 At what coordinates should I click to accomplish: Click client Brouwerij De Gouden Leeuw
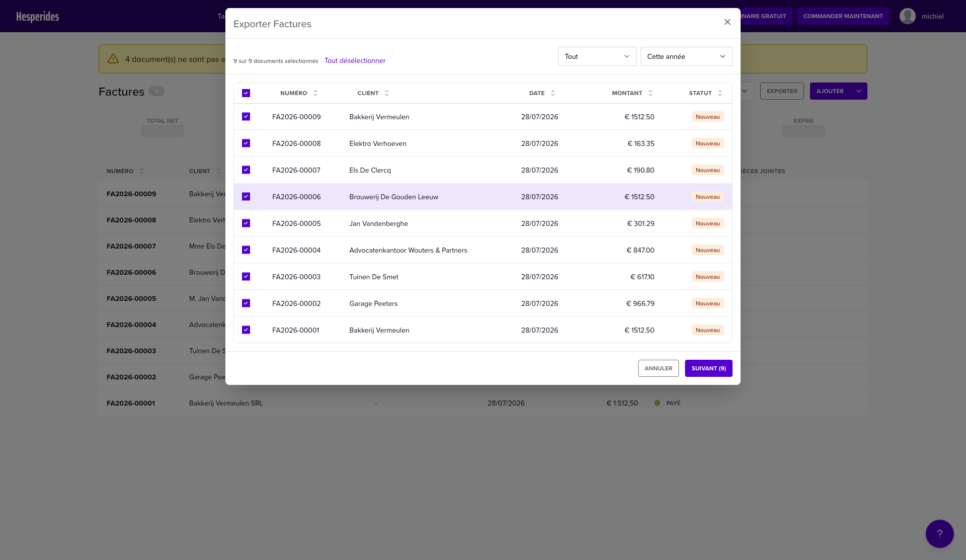coord(393,197)
